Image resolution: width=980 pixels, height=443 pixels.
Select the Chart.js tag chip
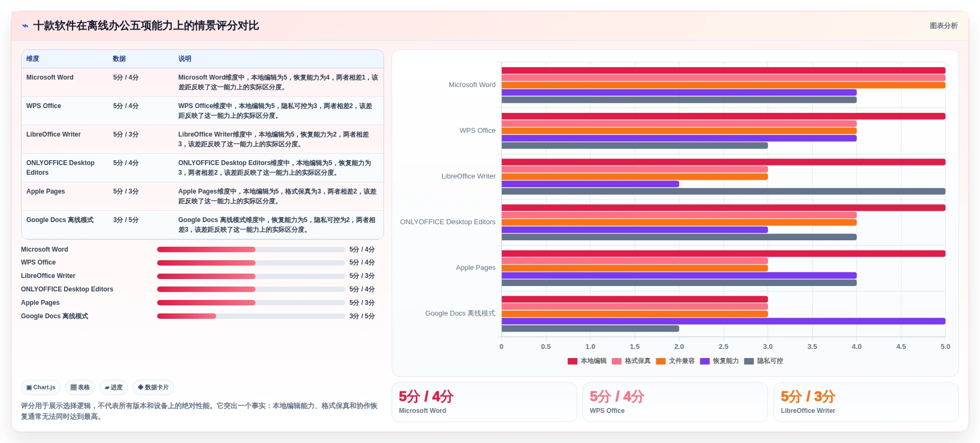[41, 387]
